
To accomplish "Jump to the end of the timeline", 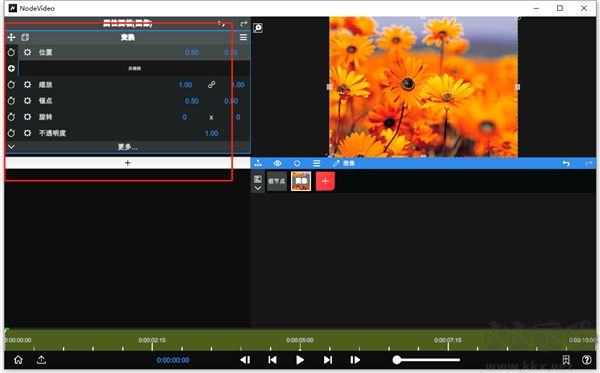I will 328,360.
